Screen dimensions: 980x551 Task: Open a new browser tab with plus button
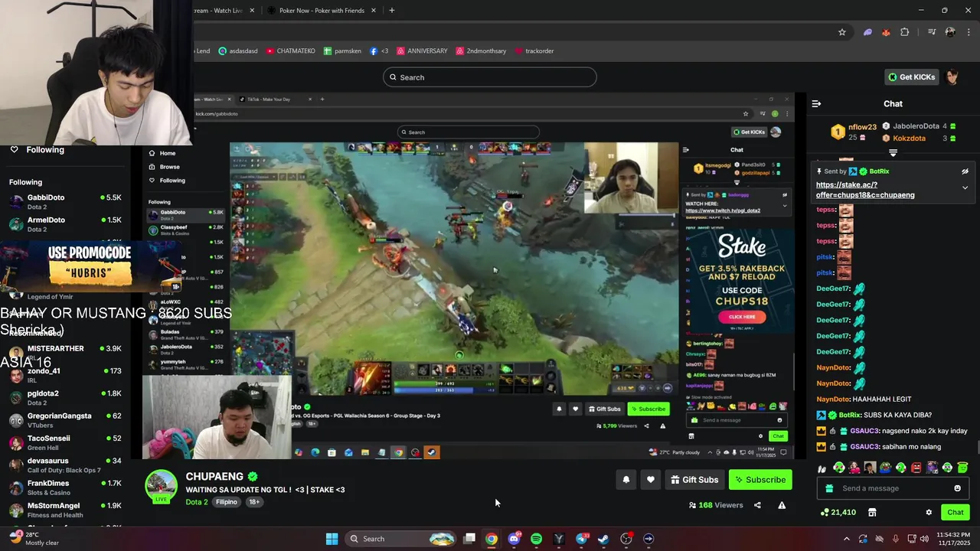391,11
